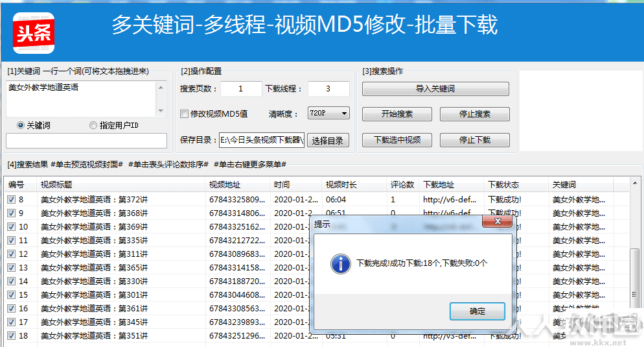Close the 提示 dialog with X button
Viewport: 644px width, 347px height.
click(498, 221)
